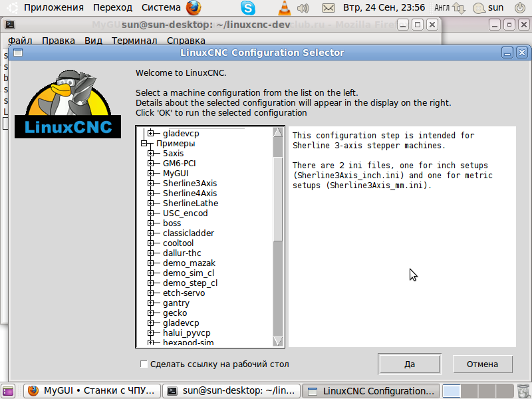Minimize the LinuxCNC Configuration Selector
Image resolution: width=532 pixels, height=399 pixels.
point(507,53)
